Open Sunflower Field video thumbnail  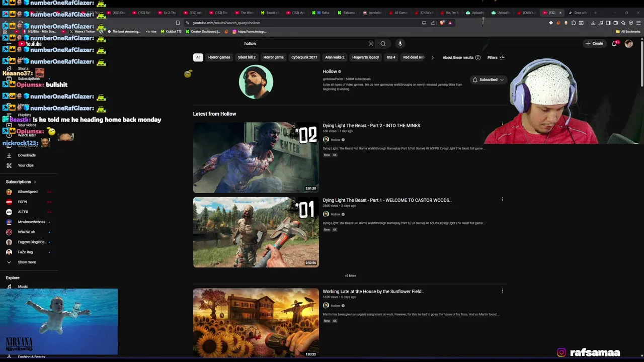256,323
